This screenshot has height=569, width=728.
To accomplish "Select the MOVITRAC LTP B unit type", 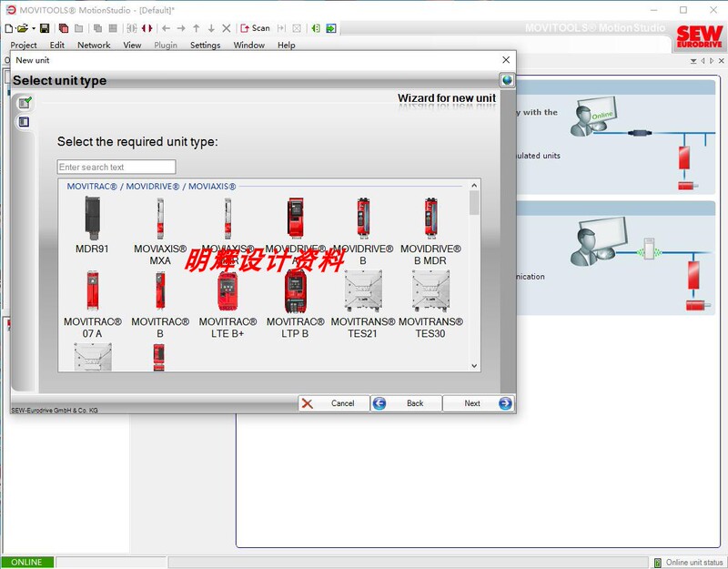I will click(295, 305).
